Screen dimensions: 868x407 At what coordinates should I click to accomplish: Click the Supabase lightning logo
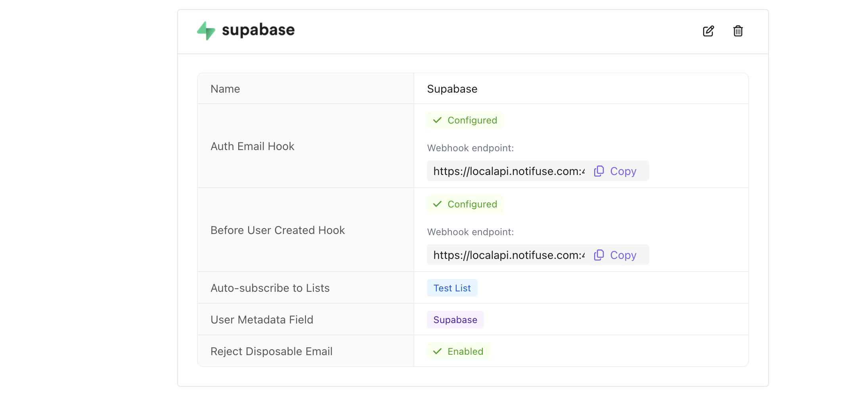[206, 30]
